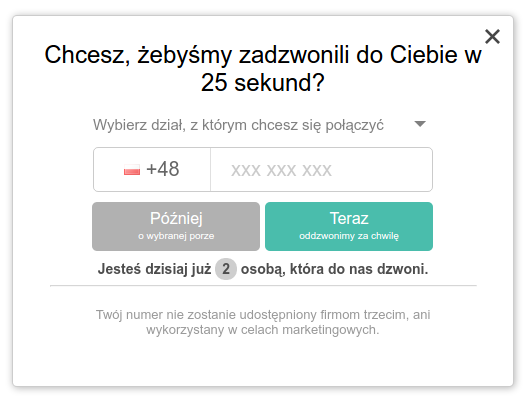The image size is (530, 402).
Task: Click the word 'Teraz' on the green button
Action: (349, 218)
